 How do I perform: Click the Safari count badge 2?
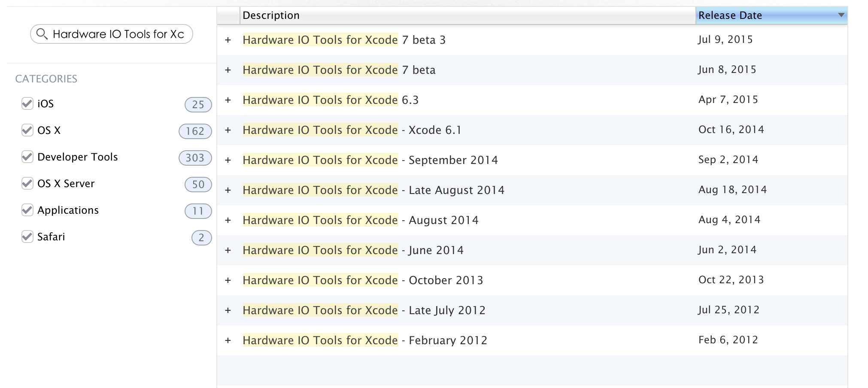tap(201, 237)
